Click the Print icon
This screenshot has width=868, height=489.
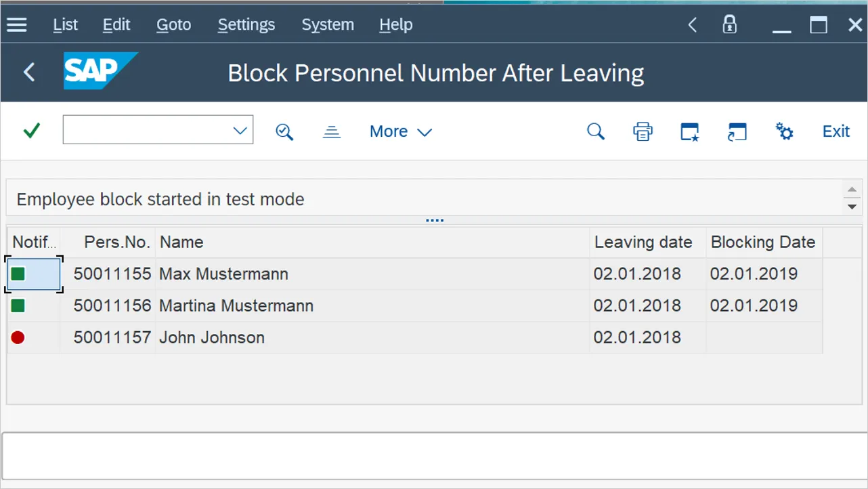pos(643,131)
